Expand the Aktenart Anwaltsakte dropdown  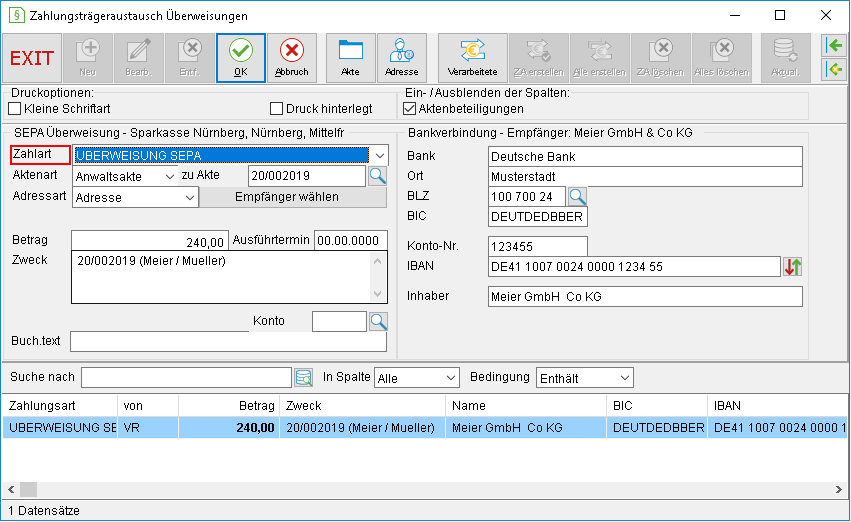coord(170,176)
